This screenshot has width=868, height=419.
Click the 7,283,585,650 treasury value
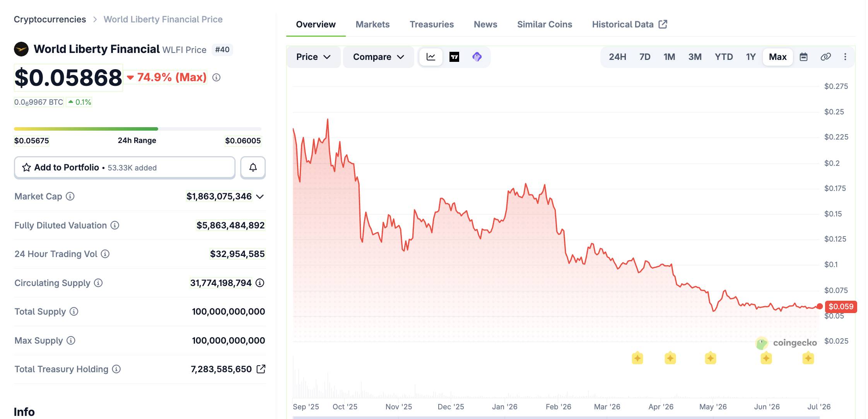point(221,369)
